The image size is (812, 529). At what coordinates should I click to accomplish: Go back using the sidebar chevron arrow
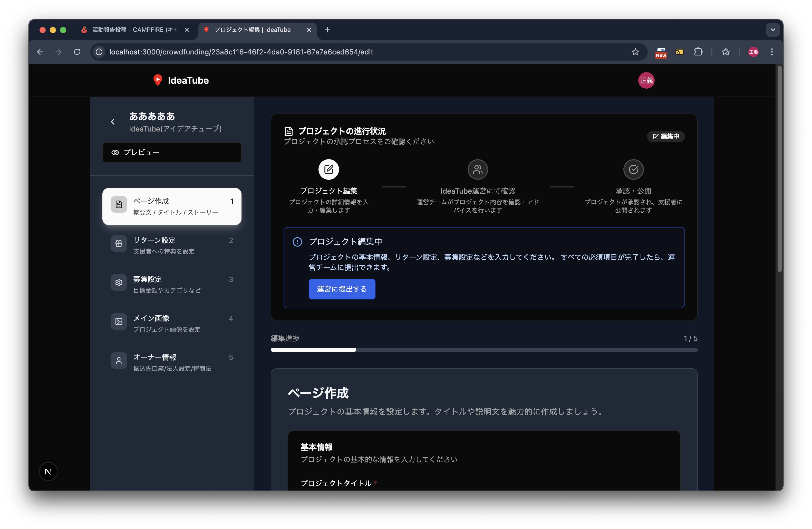coord(113,122)
